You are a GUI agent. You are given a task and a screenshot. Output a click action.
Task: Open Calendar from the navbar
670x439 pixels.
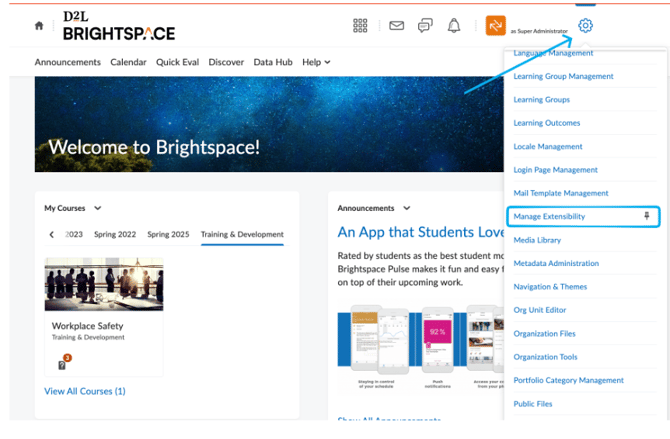128,62
